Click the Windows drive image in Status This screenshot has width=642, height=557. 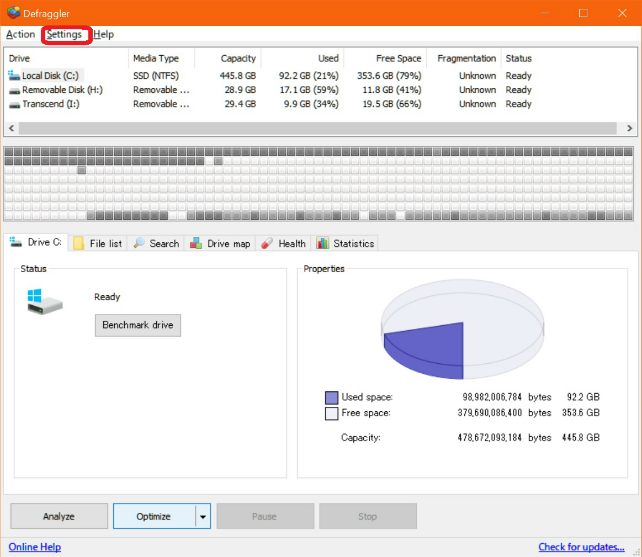45,302
